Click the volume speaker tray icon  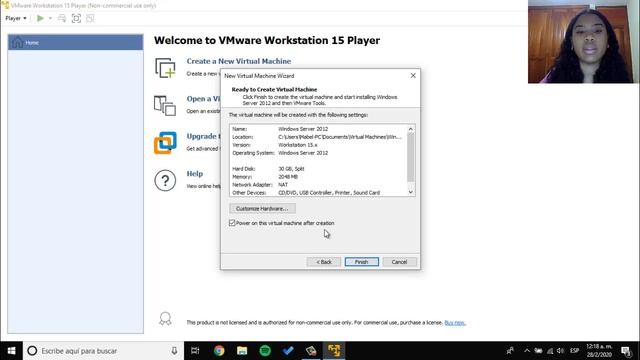(x=560, y=351)
